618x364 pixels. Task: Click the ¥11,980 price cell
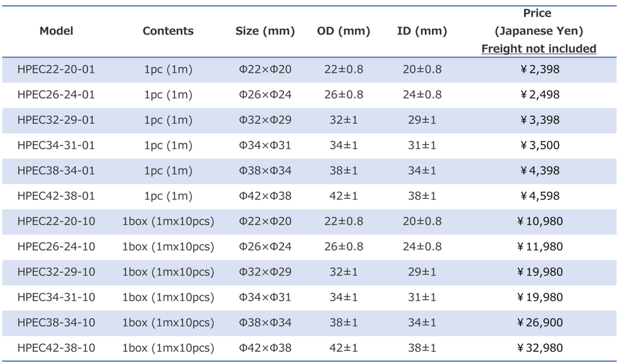point(539,246)
